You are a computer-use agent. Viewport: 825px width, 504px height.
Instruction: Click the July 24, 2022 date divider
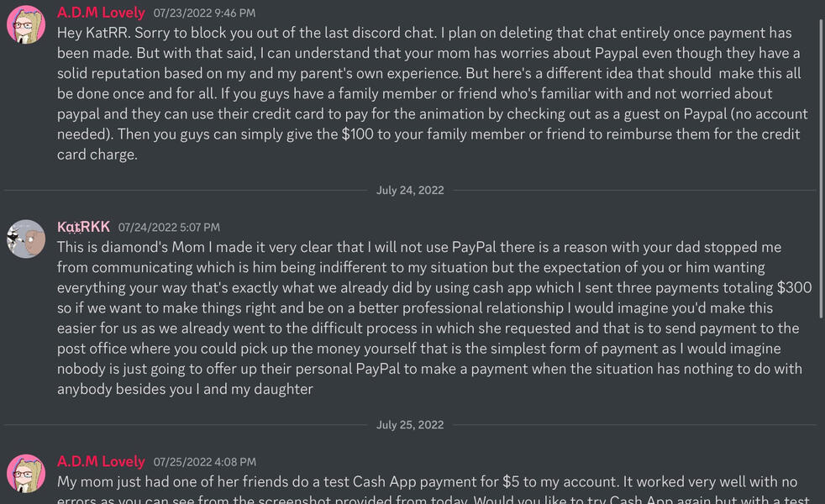click(410, 191)
